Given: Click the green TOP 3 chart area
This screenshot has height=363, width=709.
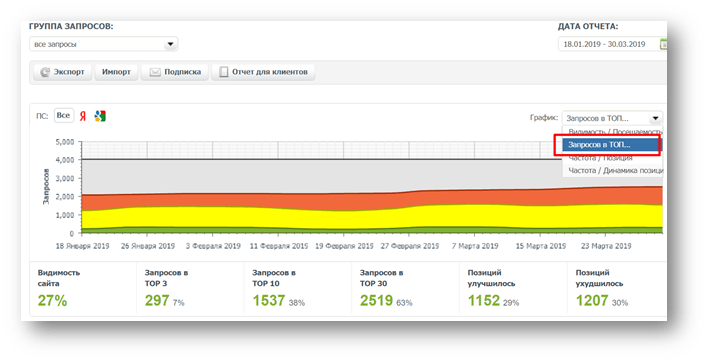Looking at the screenshot, I should tap(371, 230).
